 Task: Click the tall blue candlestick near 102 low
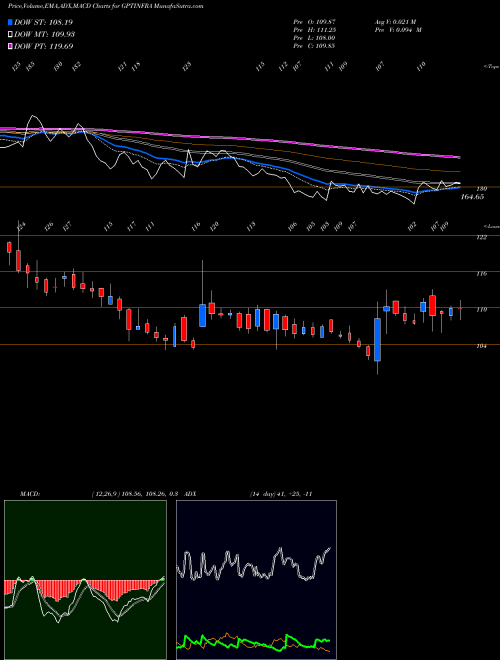(x=378, y=340)
